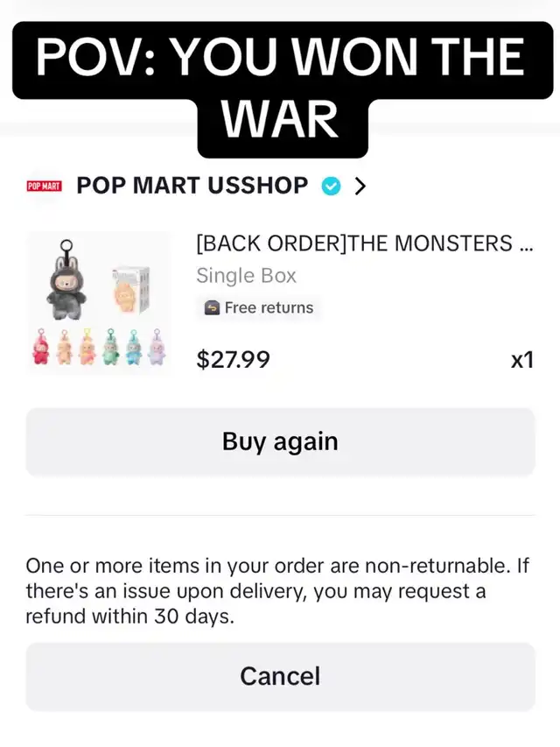This screenshot has width=560, height=747.
Task: Tap the green figure in product thumbnail
Action: (x=110, y=348)
